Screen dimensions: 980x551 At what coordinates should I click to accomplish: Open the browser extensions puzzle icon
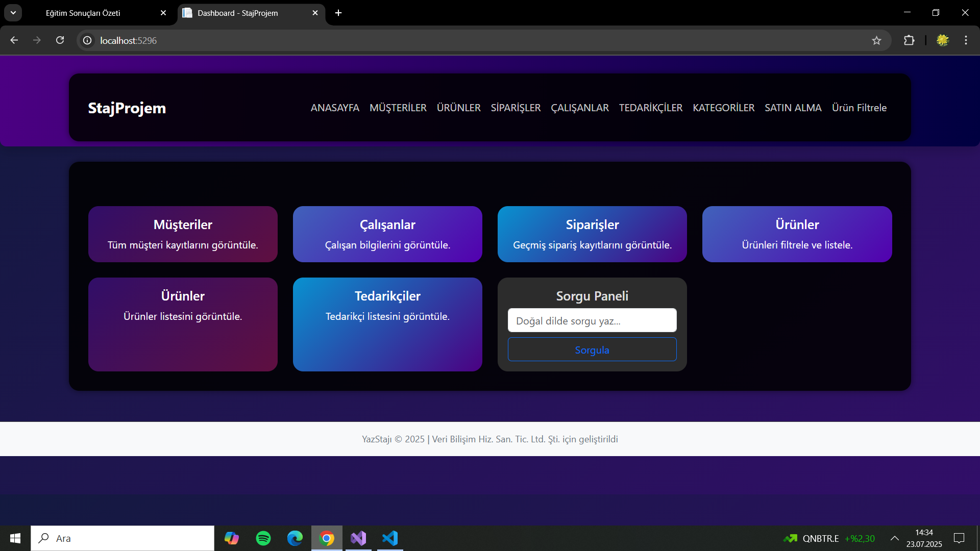(x=909, y=40)
